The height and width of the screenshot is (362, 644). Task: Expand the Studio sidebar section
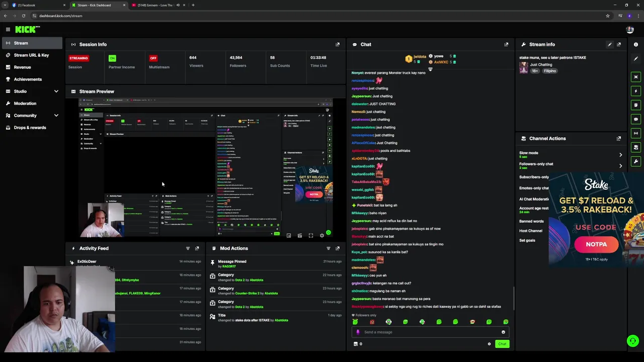(56, 91)
